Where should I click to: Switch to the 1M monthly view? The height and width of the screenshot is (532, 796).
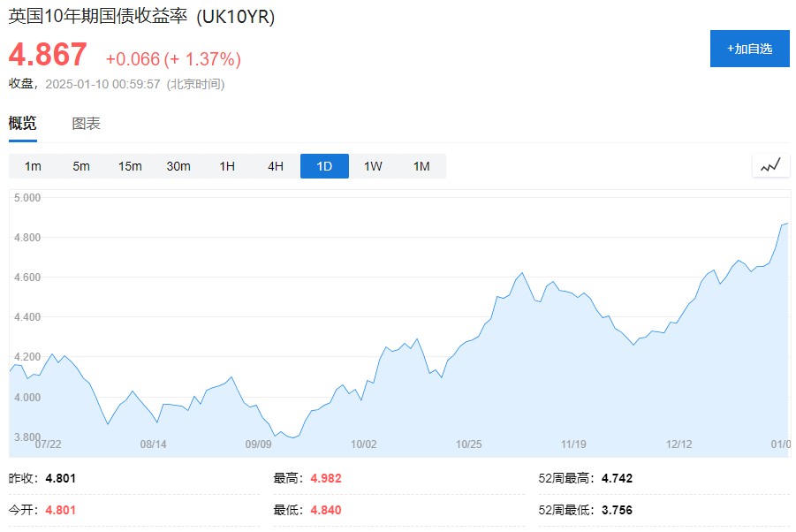(x=421, y=166)
